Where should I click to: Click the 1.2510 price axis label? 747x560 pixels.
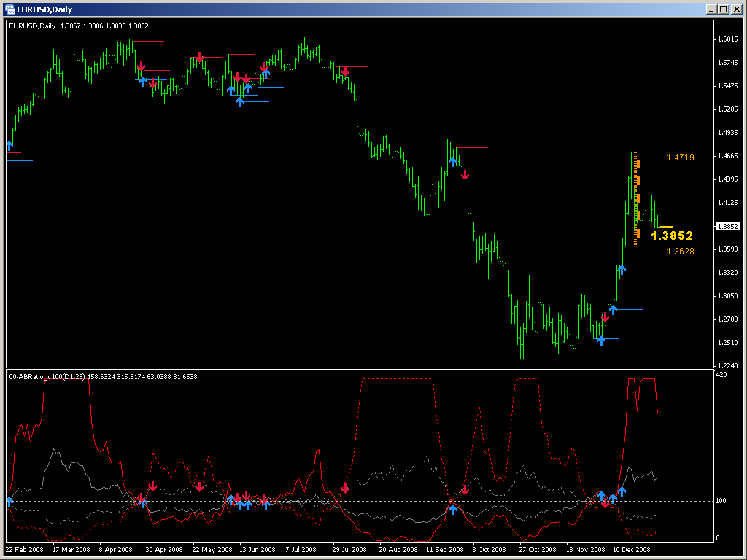(x=728, y=343)
